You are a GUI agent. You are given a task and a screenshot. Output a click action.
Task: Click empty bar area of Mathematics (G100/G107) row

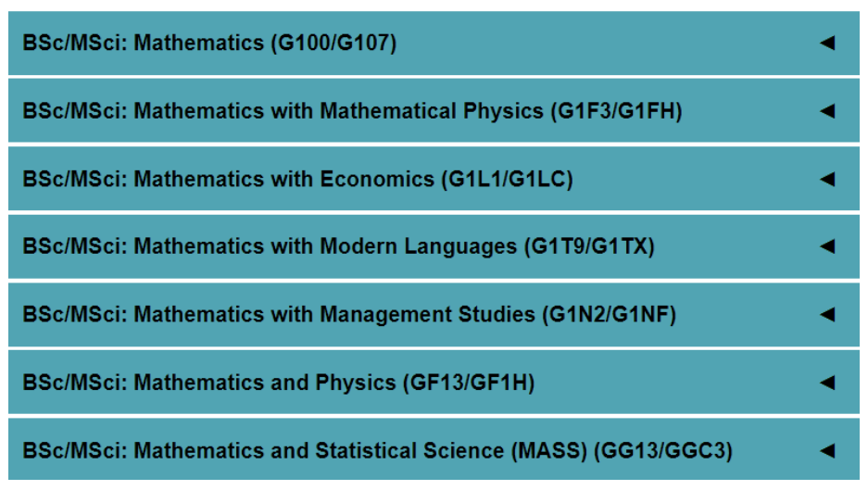point(609,43)
